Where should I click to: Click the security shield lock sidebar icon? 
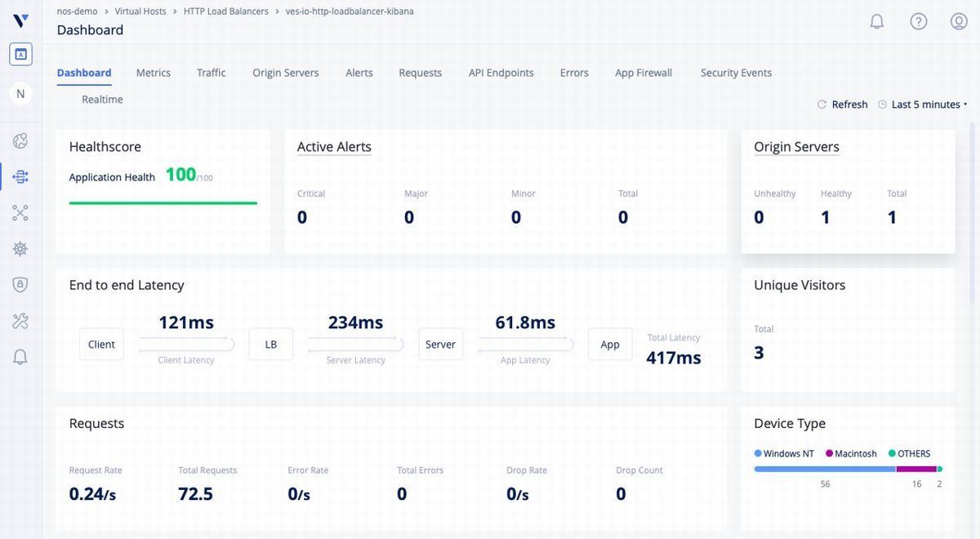pos(20,284)
